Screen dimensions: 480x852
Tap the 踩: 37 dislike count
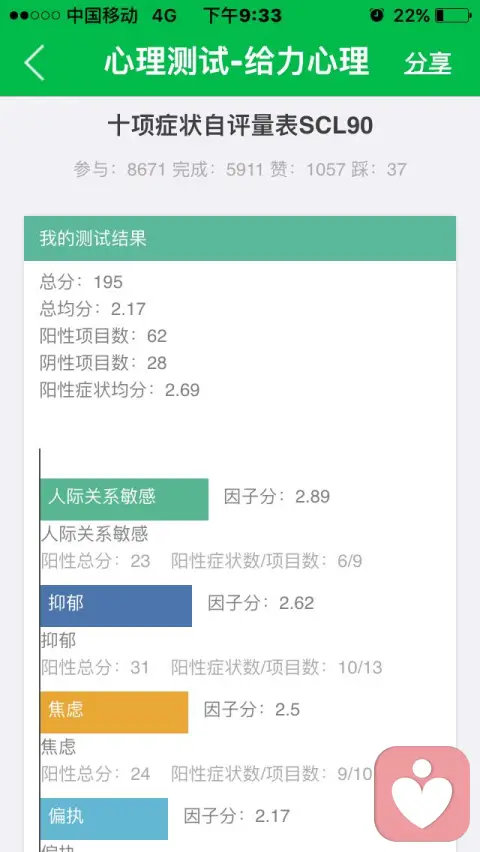coord(379,170)
